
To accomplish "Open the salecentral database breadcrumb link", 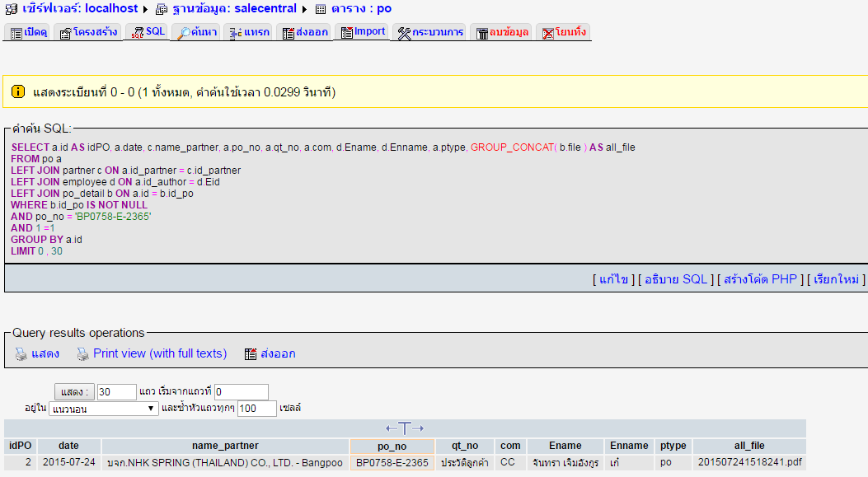I will (234, 8).
